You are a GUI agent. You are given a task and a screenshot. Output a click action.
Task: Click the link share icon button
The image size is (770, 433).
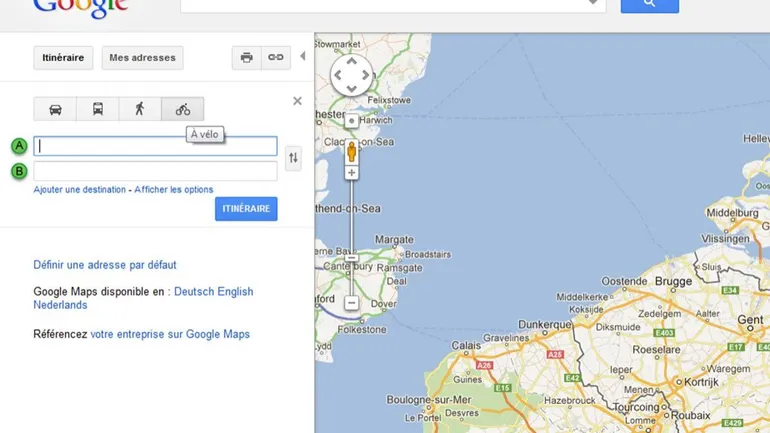click(275, 57)
